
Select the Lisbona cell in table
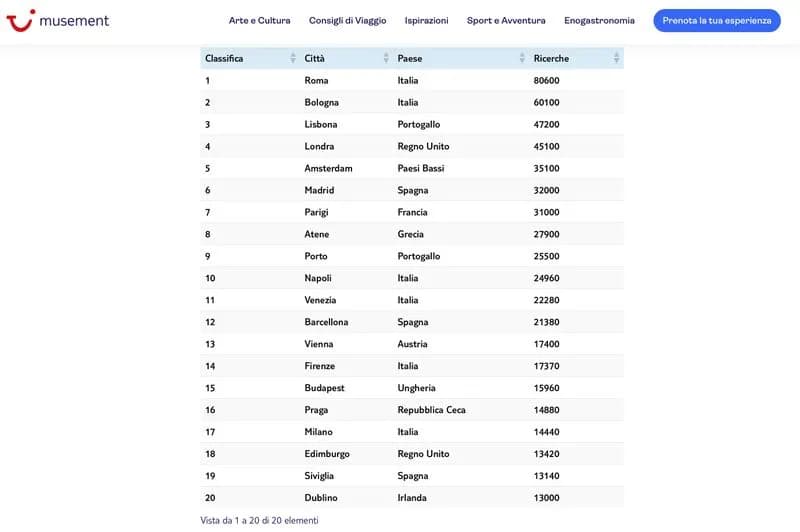(x=321, y=125)
